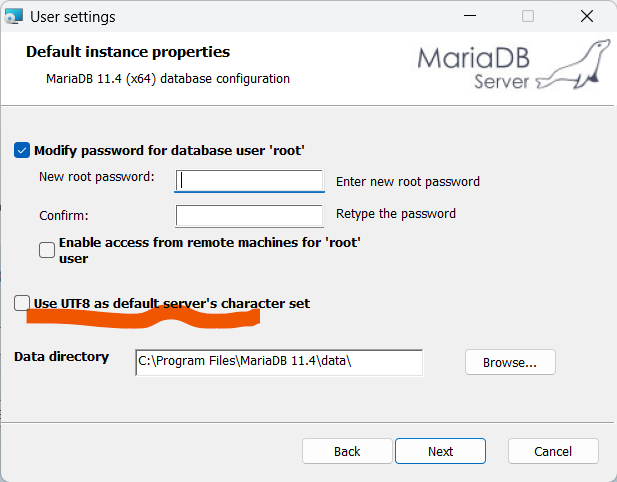This screenshot has width=617, height=482.
Task: Cancel the MariaDB installation
Action: click(553, 451)
